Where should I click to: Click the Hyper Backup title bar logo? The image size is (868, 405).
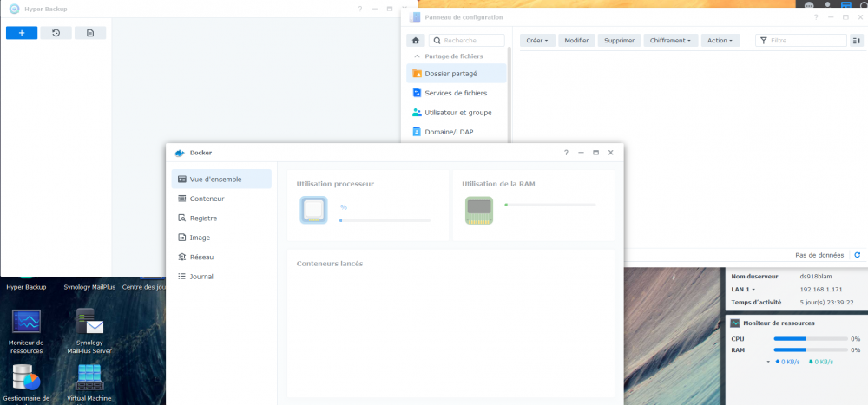coord(15,9)
